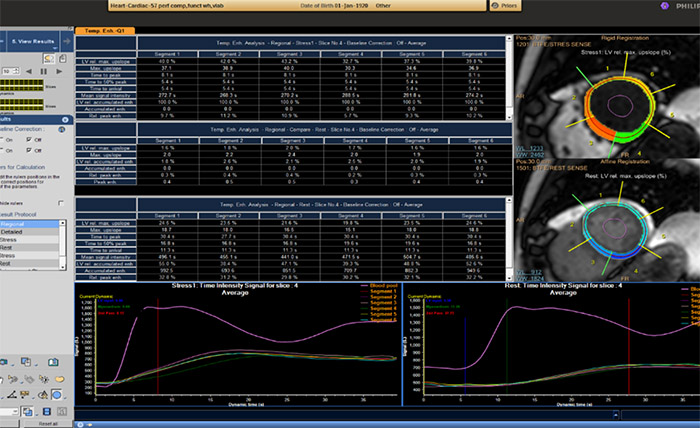Open the View Results step dropdown arrow
The image size is (700, 428).
coord(55,48)
